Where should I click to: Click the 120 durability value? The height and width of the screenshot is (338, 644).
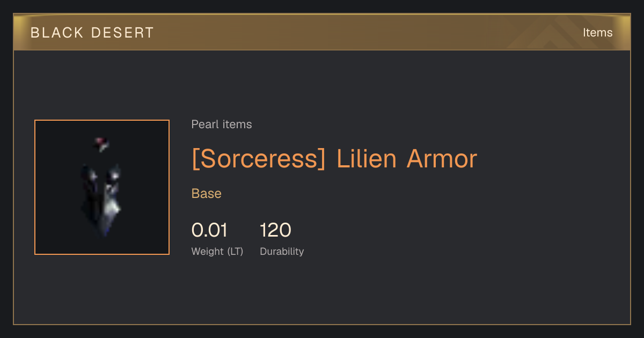coord(275,230)
